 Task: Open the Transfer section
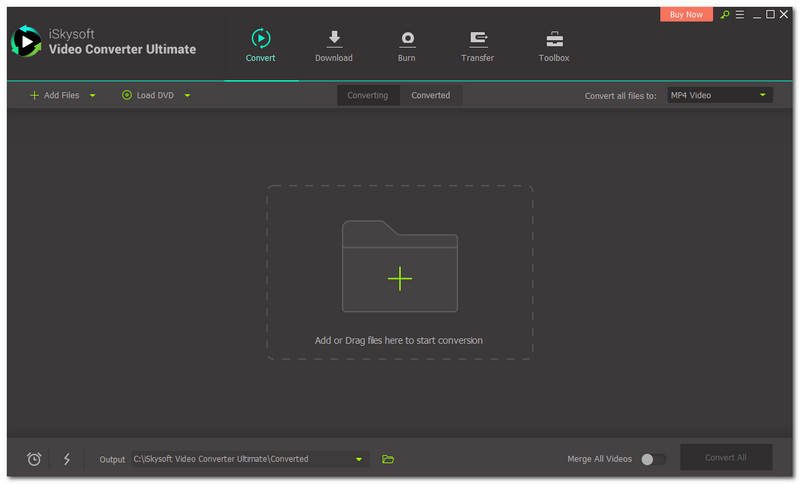tap(477, 46)
